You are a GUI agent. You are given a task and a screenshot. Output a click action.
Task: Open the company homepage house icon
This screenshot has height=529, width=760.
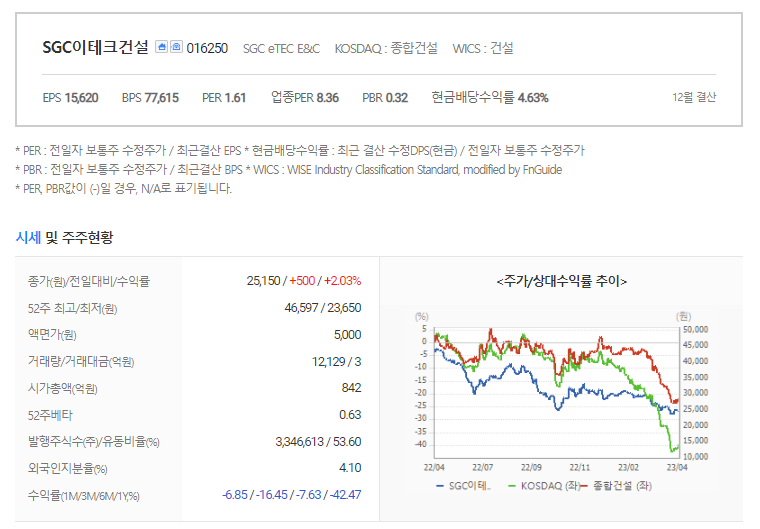coord(161,47)
